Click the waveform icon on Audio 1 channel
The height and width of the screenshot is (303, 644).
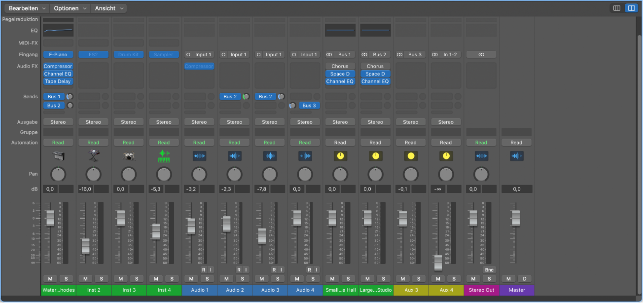[x=199, y=155]
